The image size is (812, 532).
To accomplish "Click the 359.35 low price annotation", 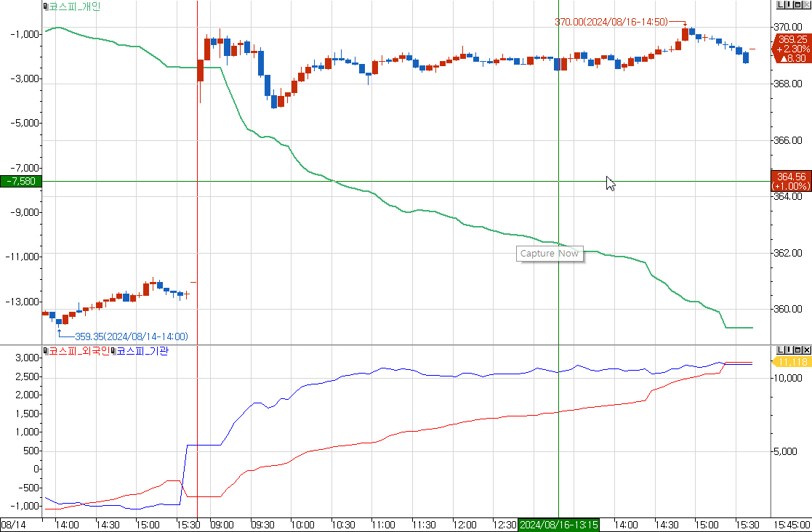I will [132, 336].
